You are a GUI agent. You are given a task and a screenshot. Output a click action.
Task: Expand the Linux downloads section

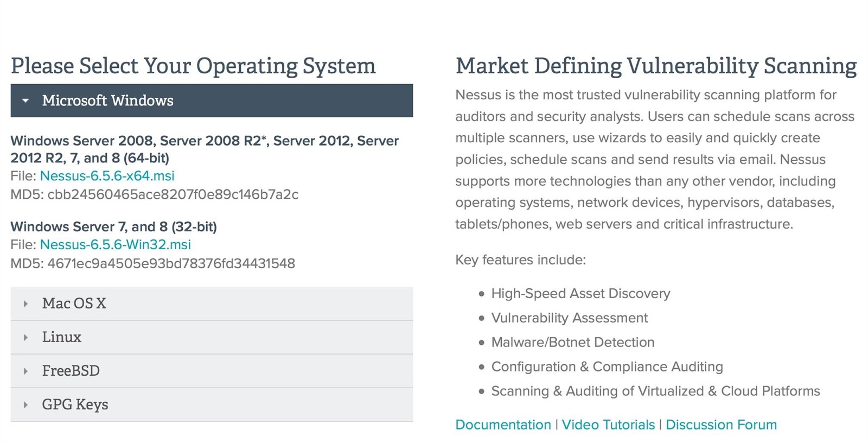tap(212, 337)
